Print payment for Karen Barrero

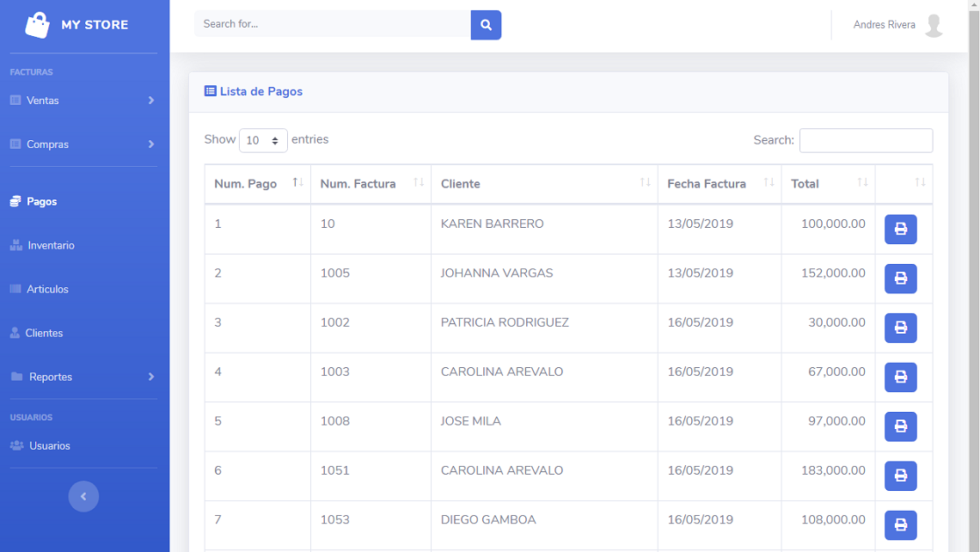[900, 230]
